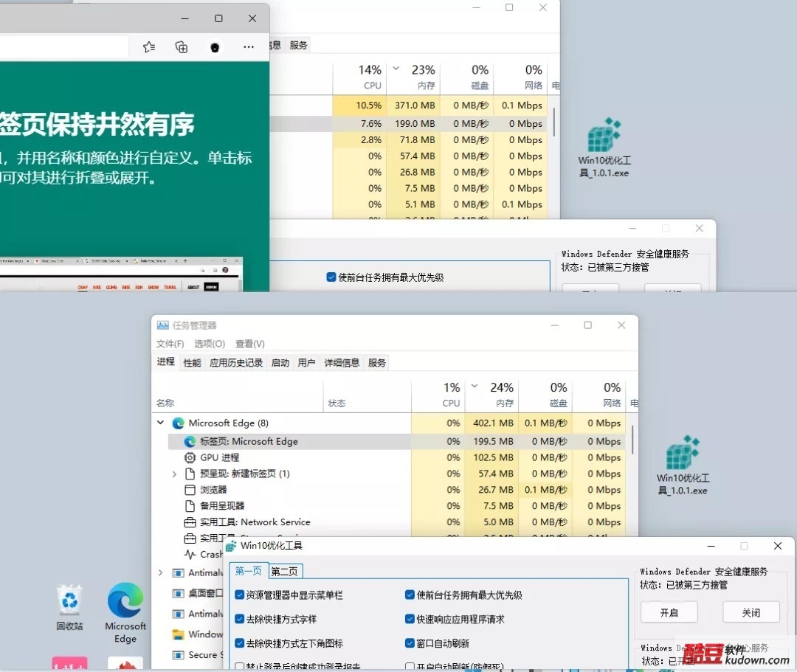Click 开启 for Defender 安全健康服务
The width and height of the screenshot is (797, 672).
click(x=669, y=612)
